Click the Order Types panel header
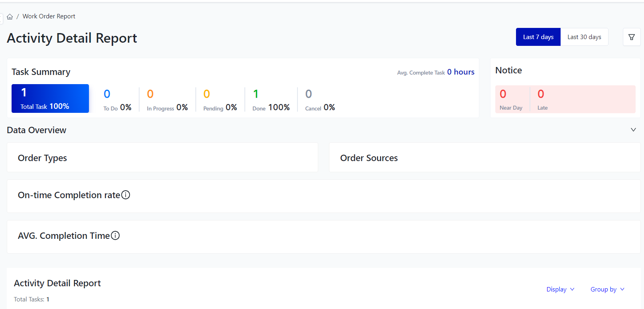Viewport: 644px width, 309px height. pyautogui.click(x=42, y=158)
